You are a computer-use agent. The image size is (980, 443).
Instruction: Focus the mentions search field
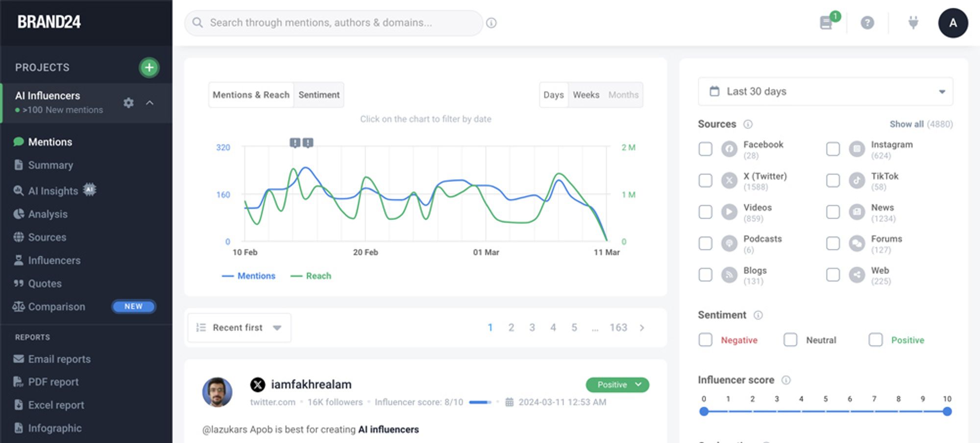click(x=334, y=23)
